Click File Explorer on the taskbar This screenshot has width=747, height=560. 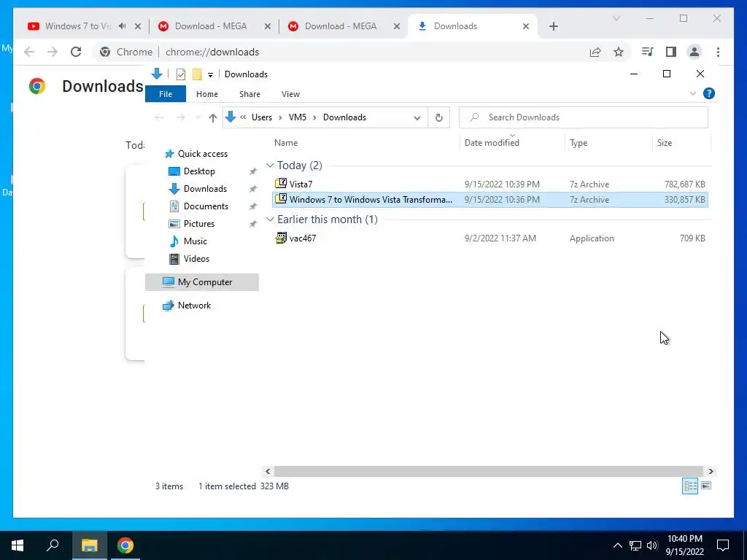(x=89, y=545)
